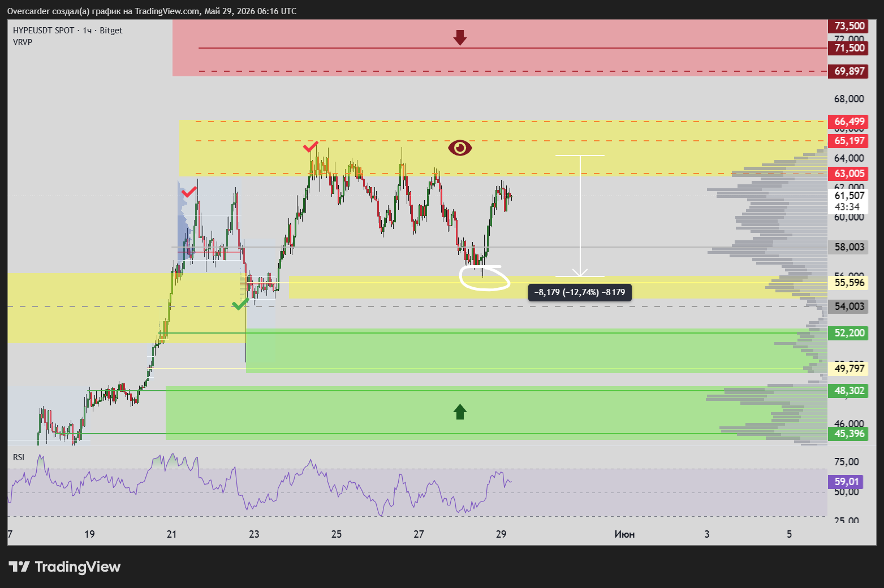Click date label 23 on time axis

(254, 534)
